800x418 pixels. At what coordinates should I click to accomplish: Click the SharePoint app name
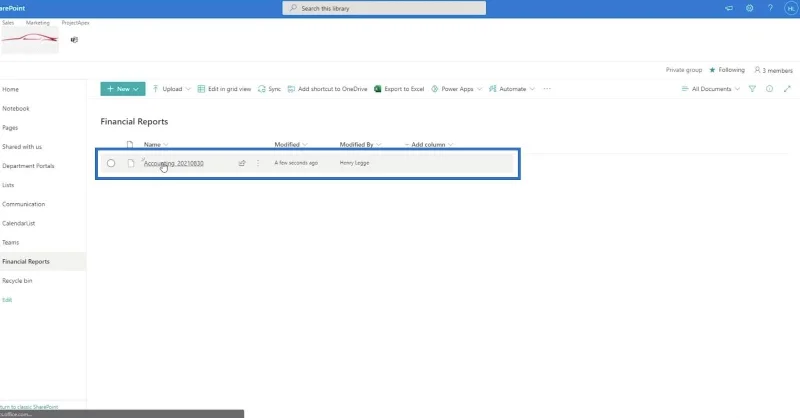(x=12, y=8)
